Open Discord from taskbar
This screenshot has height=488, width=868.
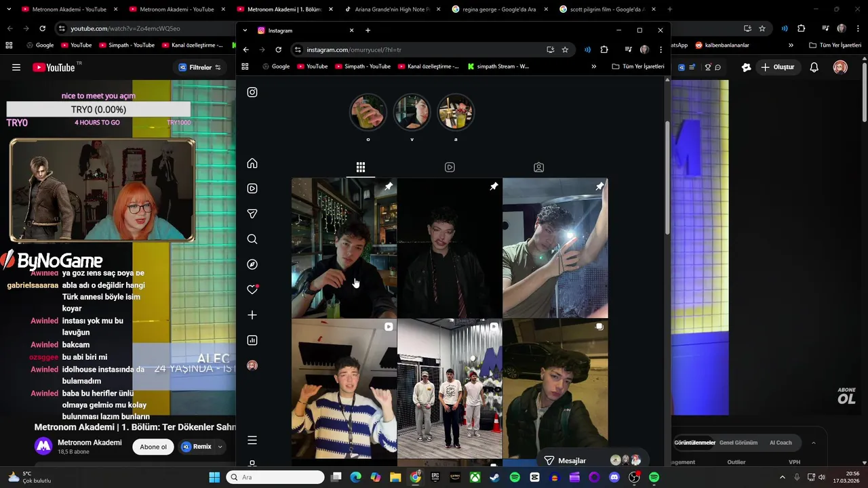click(x=614, y=477)
